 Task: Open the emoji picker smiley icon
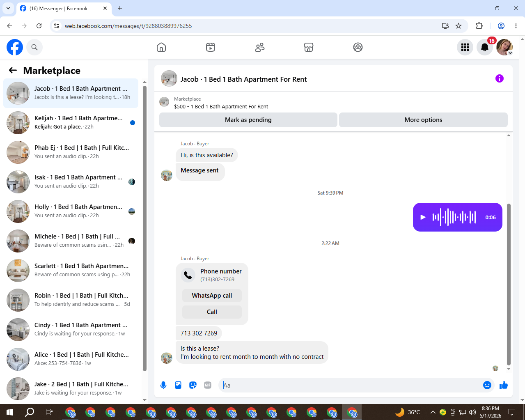[x=487, y=385]
